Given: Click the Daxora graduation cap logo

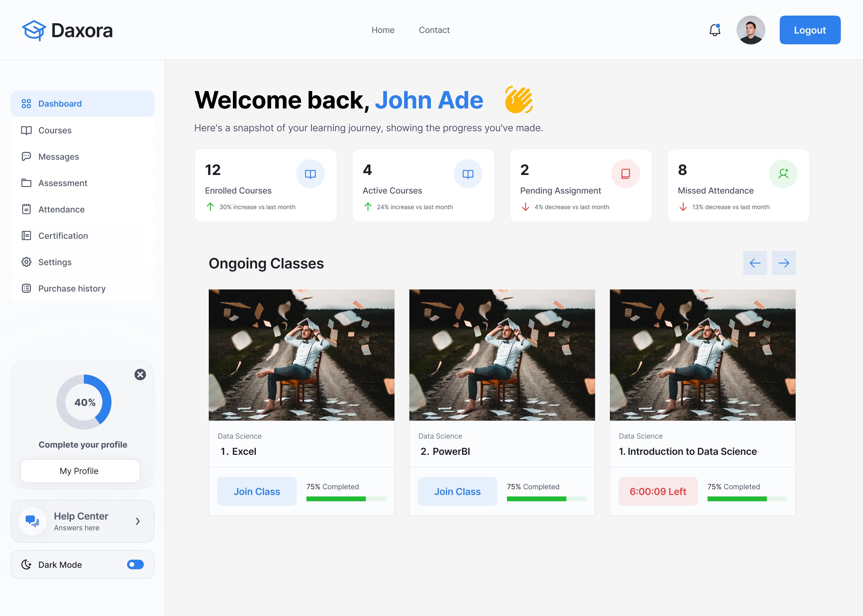Looking at the screenshot, I should (x=34, y=30).
